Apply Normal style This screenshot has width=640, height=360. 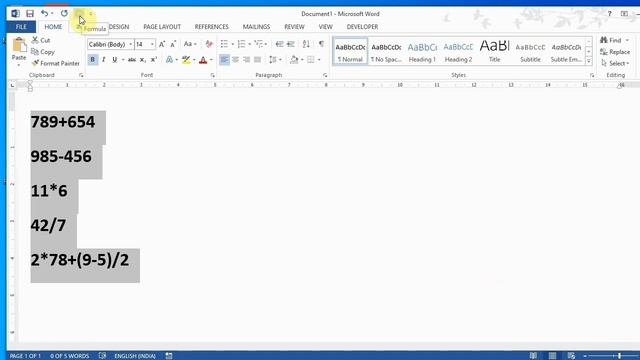tap(350, 51)
